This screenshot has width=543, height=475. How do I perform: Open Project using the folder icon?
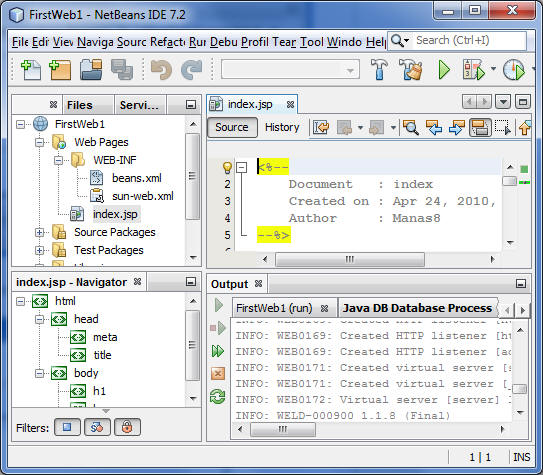pyautogui.click(x=91, y=70)
